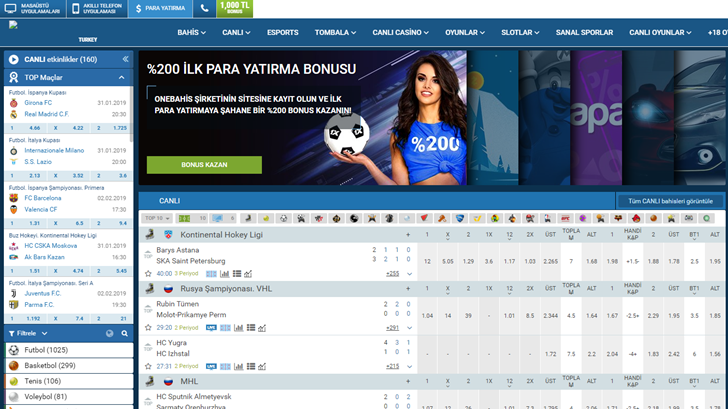This screenshot has width=728, height=409.
Task: Select the football sport filter icon
Action: 284,218
